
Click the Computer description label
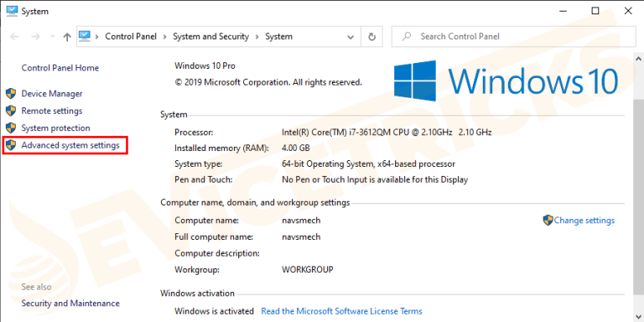[217, 253]
